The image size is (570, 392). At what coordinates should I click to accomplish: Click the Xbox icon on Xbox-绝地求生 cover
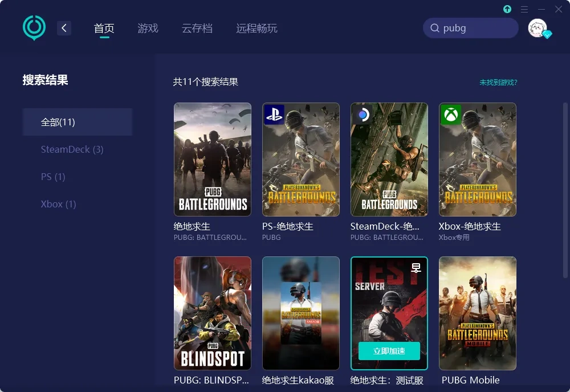tap(449, 115)
